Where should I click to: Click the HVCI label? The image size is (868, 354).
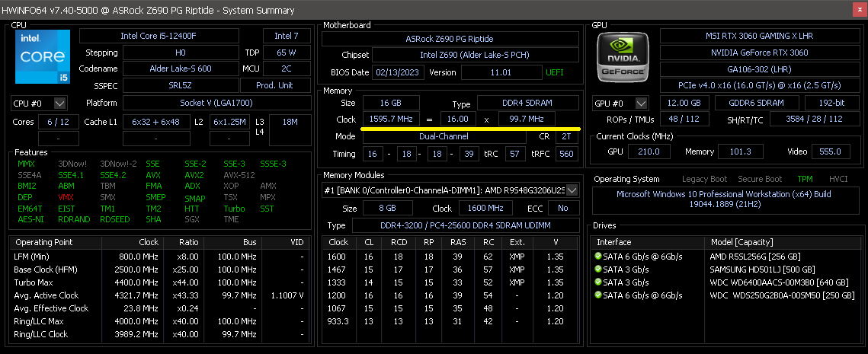tap(838, 179)
